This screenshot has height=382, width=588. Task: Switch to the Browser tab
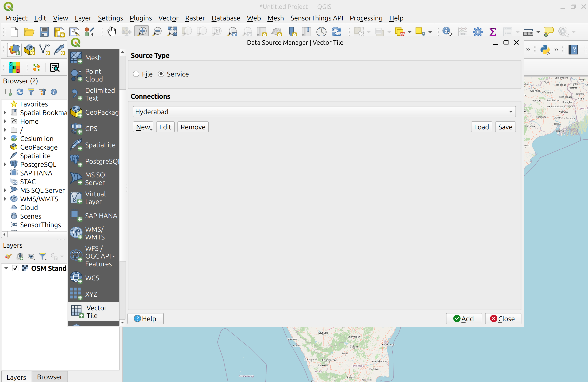point(49,377)
